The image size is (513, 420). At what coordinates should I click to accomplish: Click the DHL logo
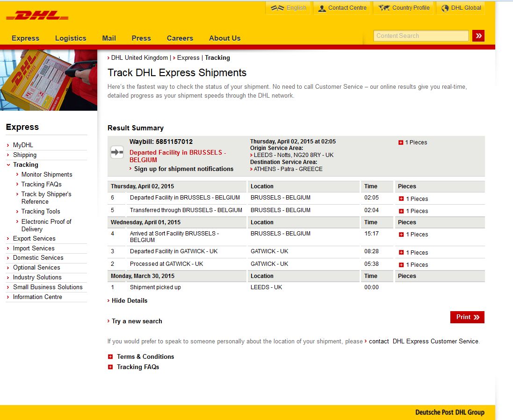click(37, 15)
